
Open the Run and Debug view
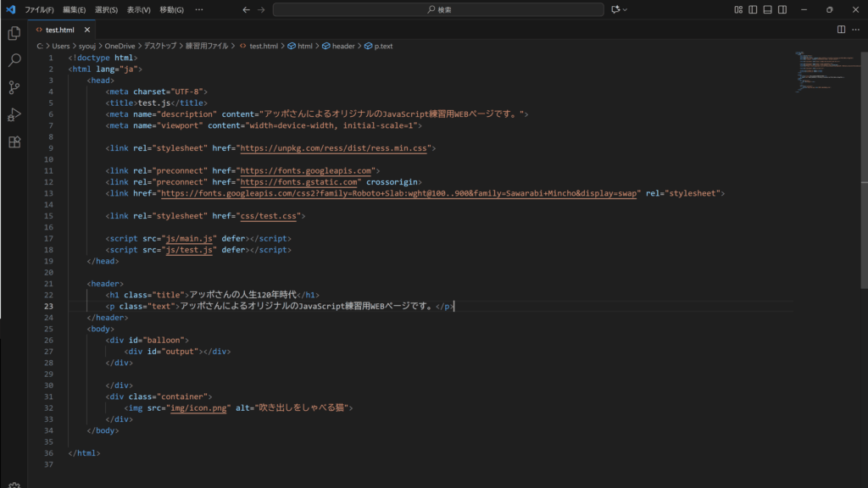tap(14, 114)
